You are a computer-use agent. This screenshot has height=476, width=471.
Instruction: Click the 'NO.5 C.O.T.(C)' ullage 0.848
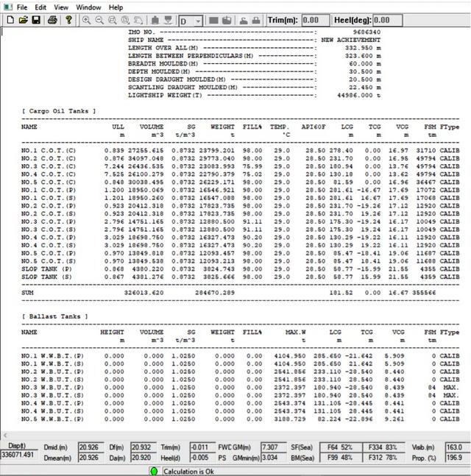pyautogui.click(x=114, y=182)
